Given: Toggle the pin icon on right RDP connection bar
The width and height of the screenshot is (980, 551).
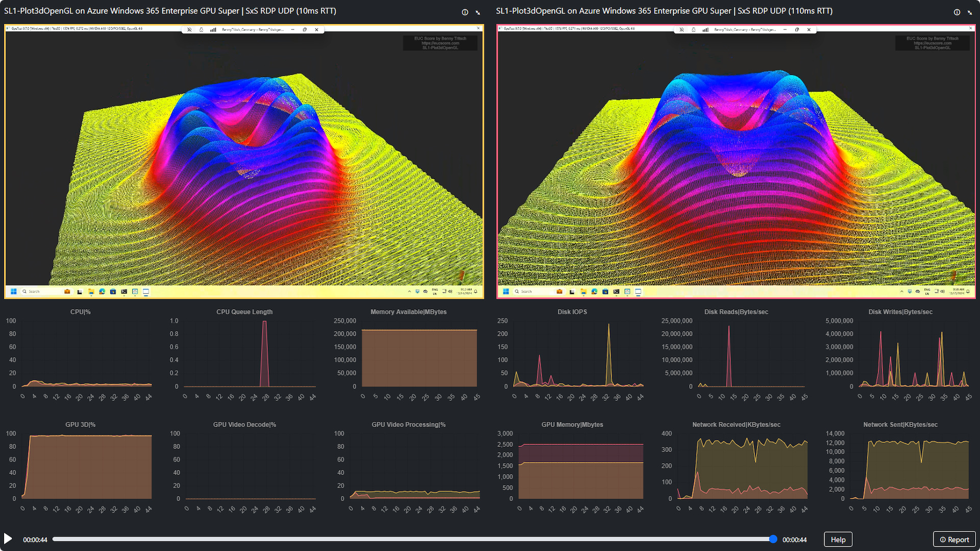Looking at the screenshot, I should (681, 30).
